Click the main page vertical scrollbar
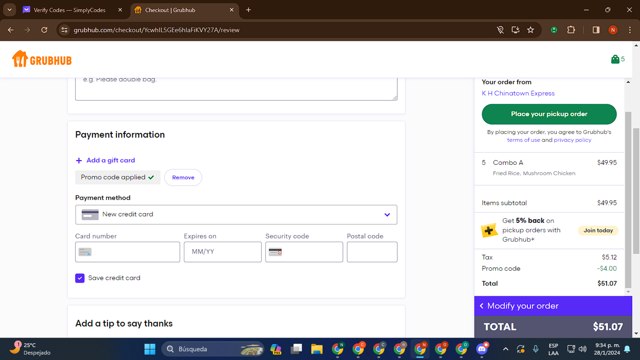The image size is (640, 360). click(636, 192)
